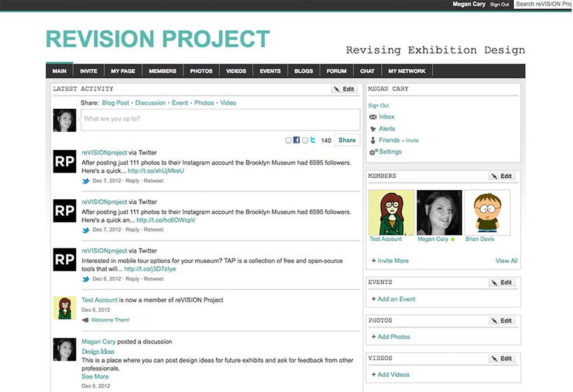Image resolution: width=573 pixels, height=392 pixels.
Task: Click the Share button
Action: (x=347, y=140)
